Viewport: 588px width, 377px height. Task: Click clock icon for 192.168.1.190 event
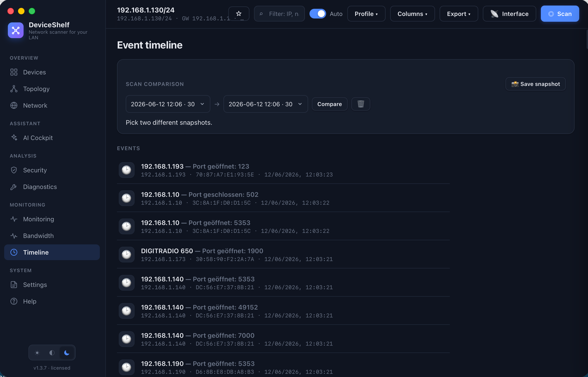point(127,367)
